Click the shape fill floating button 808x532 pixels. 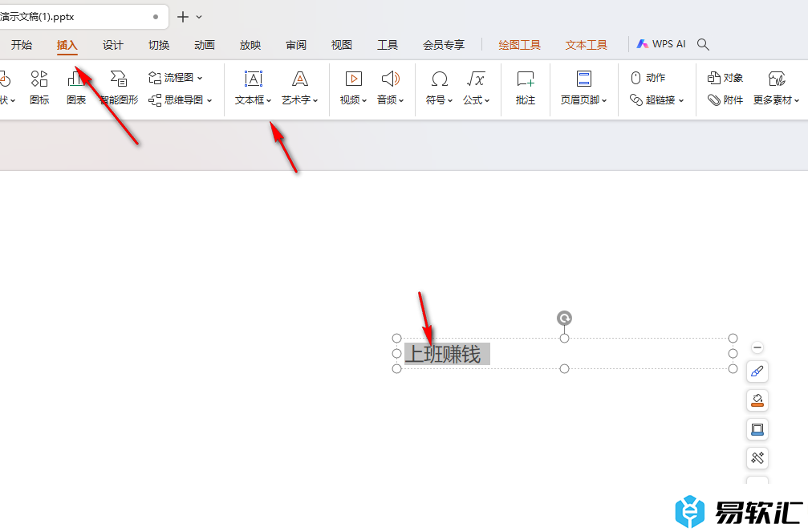coord(757,400)
